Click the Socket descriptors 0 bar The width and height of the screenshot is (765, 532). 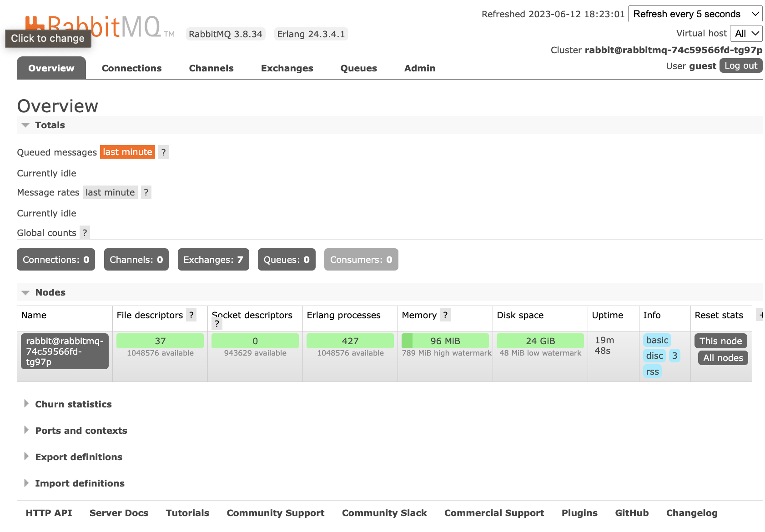tap(255, 341)
